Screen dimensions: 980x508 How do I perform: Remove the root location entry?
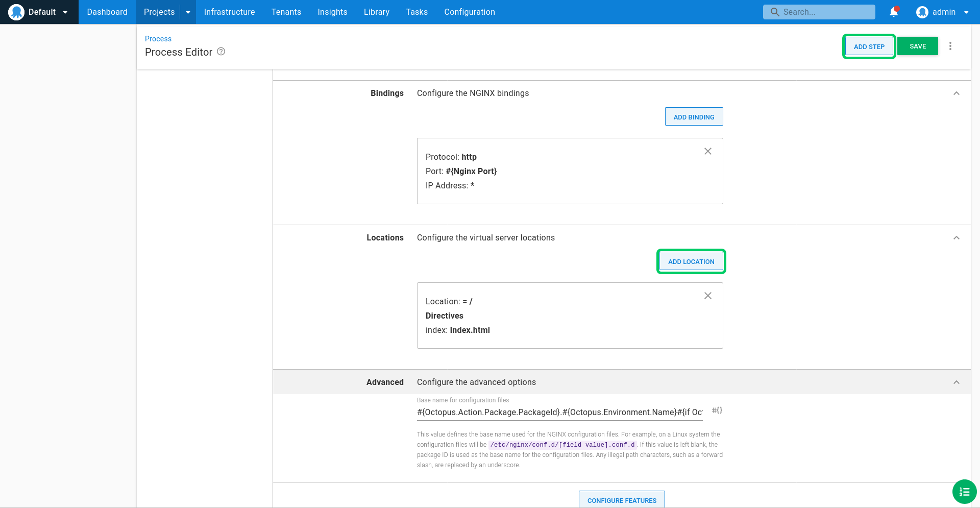[707, 296]
